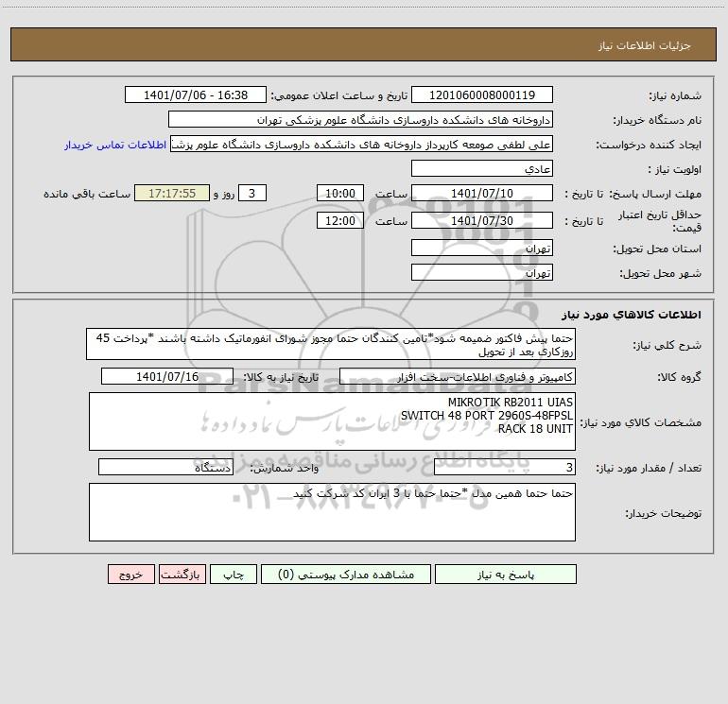Click priority field showing عادی

click(482, 168)
